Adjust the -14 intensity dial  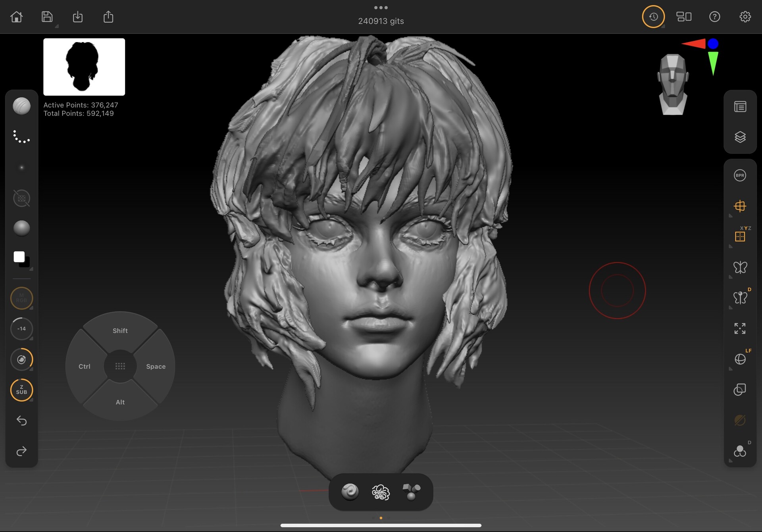(21, 329)
